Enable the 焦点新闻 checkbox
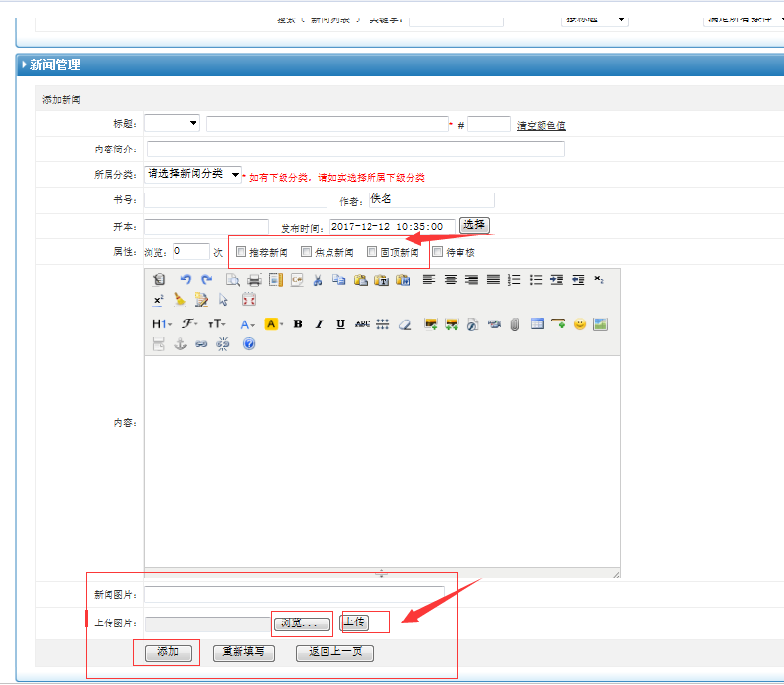 coord(307,251)
